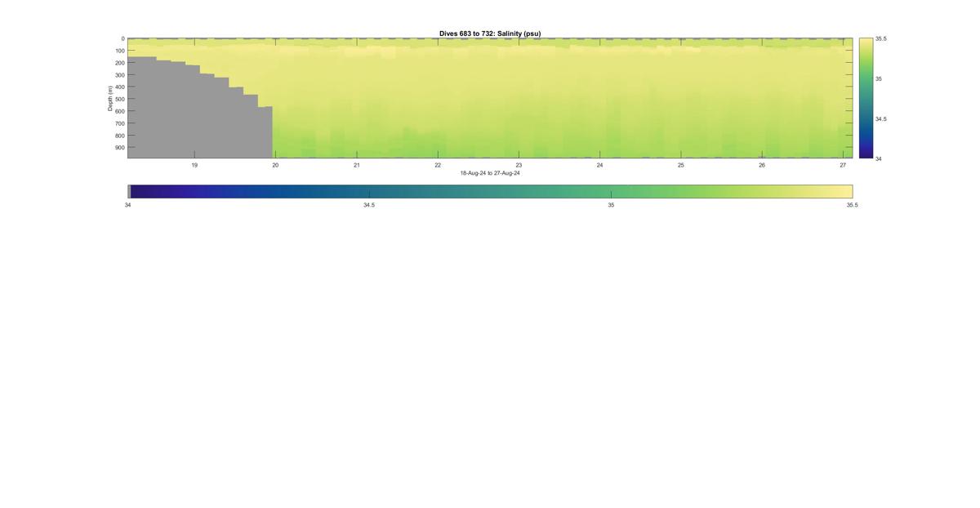This screenshot has height=508, width=980.
Task: Click the x-axis date tick '22'
Action: tap(438, 165)
